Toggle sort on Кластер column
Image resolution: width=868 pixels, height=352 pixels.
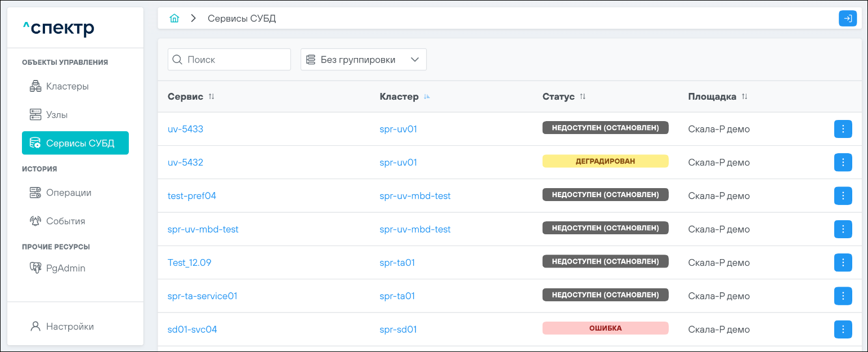point(427,97)
